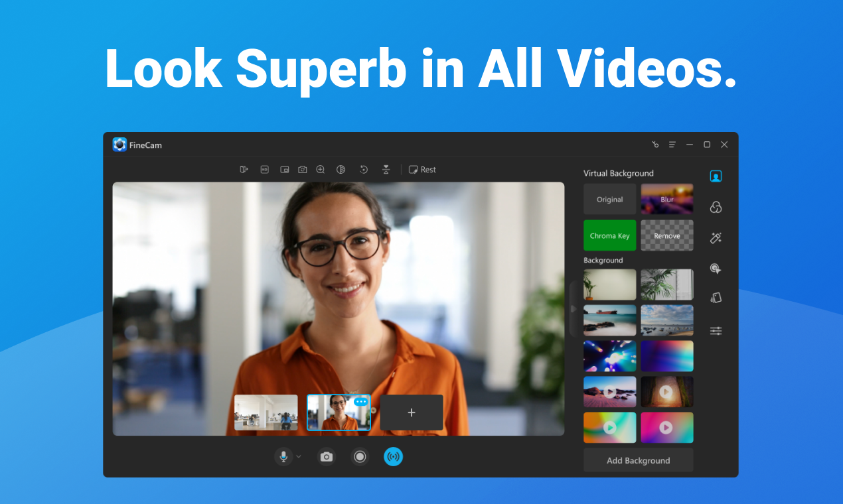
Task: Click the flip vertical mirror icon
Action: (386, 170)
